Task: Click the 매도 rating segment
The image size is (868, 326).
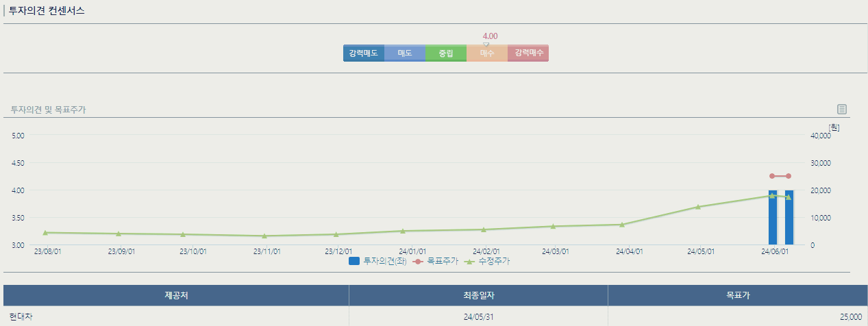Action: tap(405, 53)
